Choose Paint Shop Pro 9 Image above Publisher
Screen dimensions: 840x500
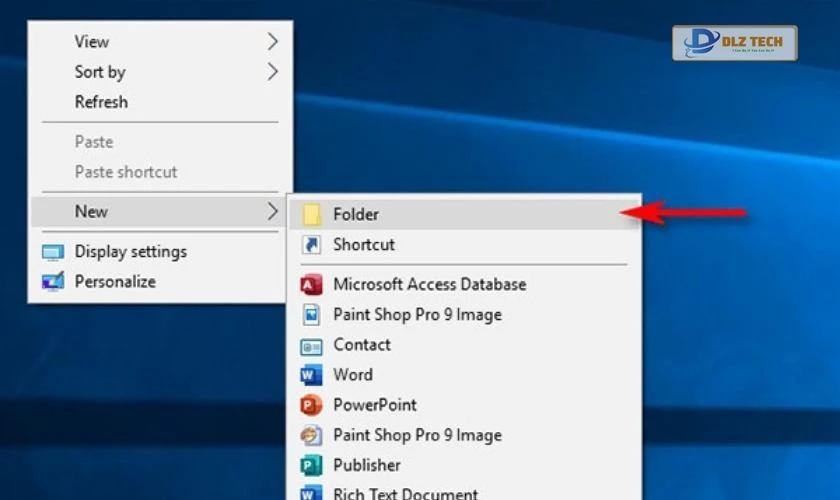point(417,436)
